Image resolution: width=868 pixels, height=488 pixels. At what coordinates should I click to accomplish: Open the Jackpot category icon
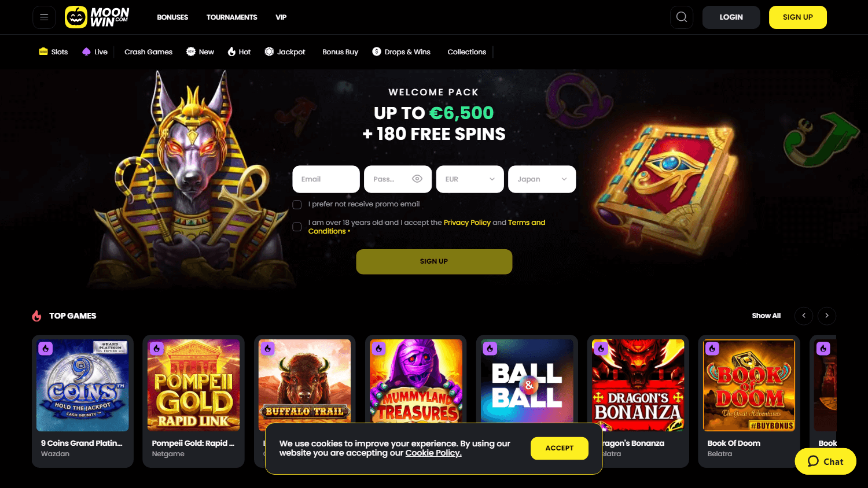(x=269, y=51)
